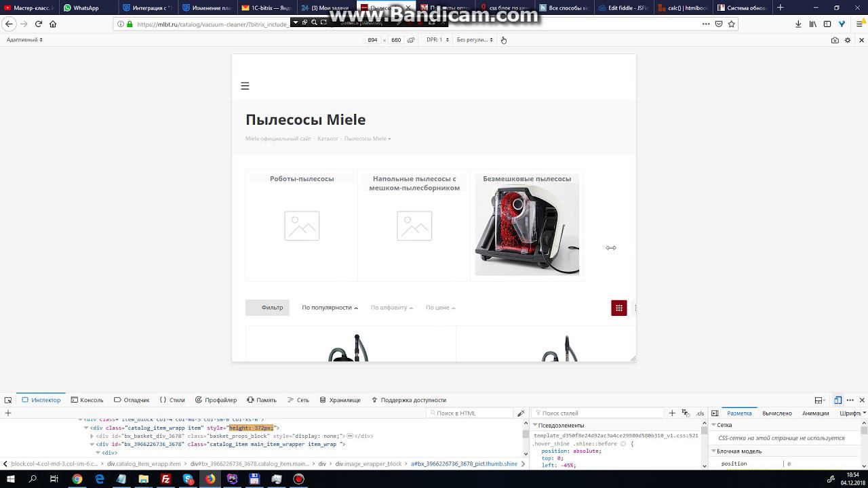The height and width of the screenshot is (488, 868).
Task: Open the throttling dropdown "Без регули..."
Action: tap(474, 40)
